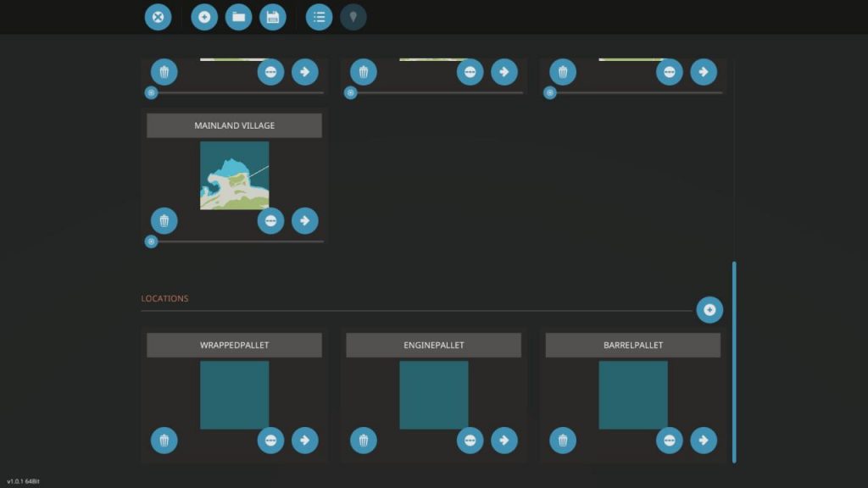Click the WRAPPEDPALLET middle round button
This screenshot has width=868, height=488.
tap(270, 441)
